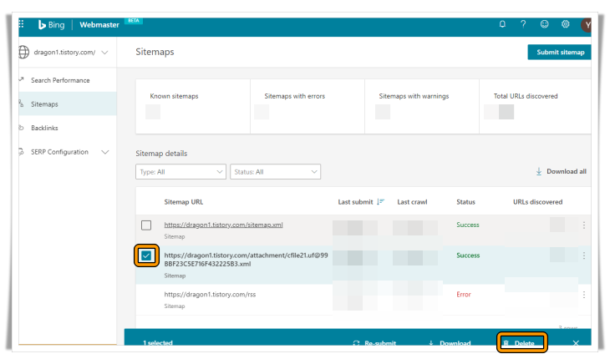Tick the checkbox for sitemap.xml row
This screenshot has height=364, width=610.
coord(146,225)
